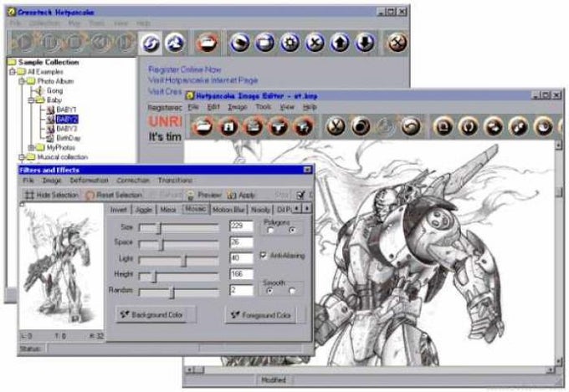Click the refresh arrows icon in the Hotpancake toolbar
This screenshot has width=569, height=392.
(x=151, y=43)
